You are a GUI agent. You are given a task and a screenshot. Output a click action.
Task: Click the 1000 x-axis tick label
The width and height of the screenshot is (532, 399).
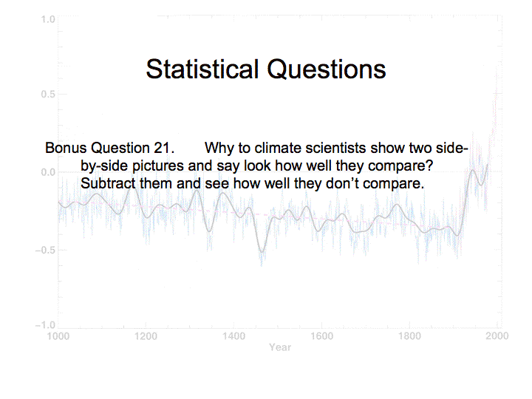coord(58,335)
